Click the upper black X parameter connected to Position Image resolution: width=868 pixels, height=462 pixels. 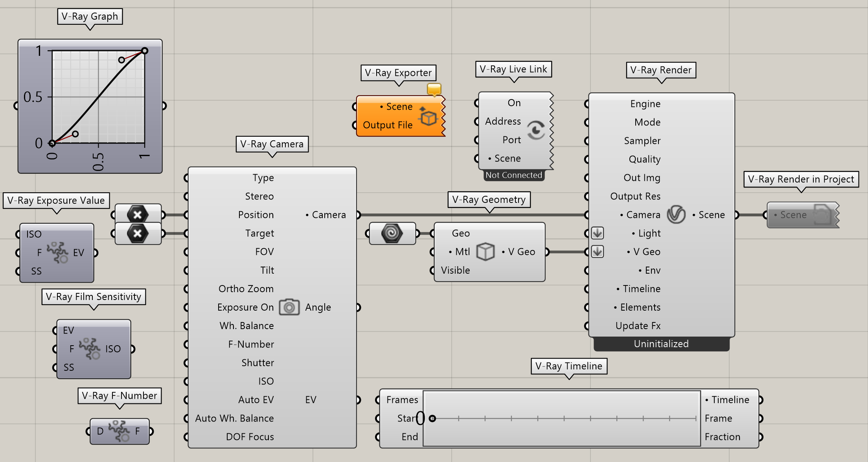[x=138, y=215]
